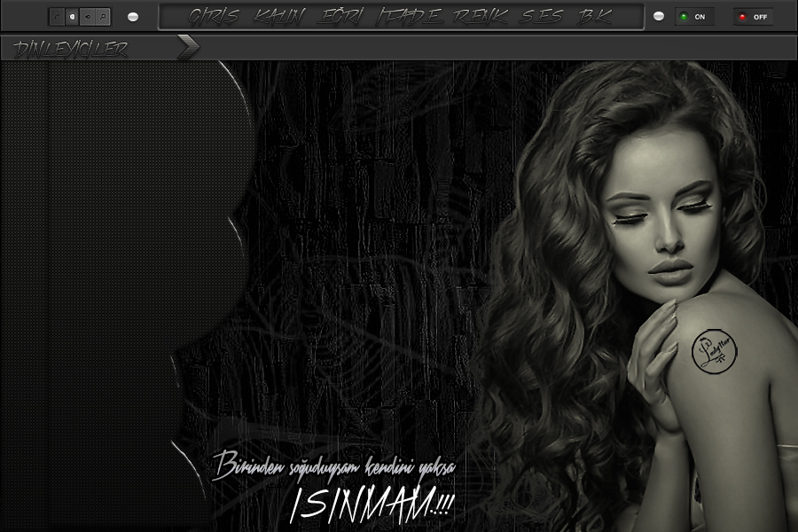Click the icon button left of the magnifier
The height and width of the screenshot is (532, 798).
pyautogui.click(x=88, y=16)
